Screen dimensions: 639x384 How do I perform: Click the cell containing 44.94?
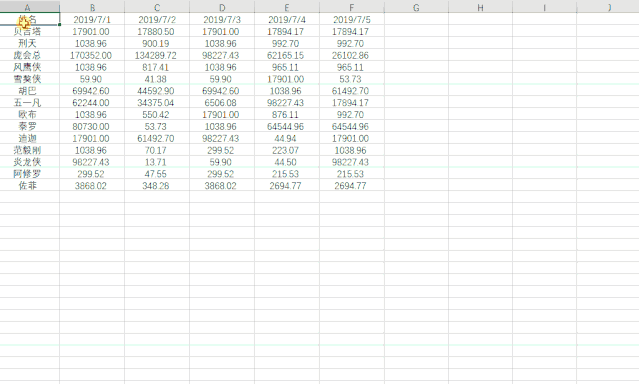tap(287, 138)
